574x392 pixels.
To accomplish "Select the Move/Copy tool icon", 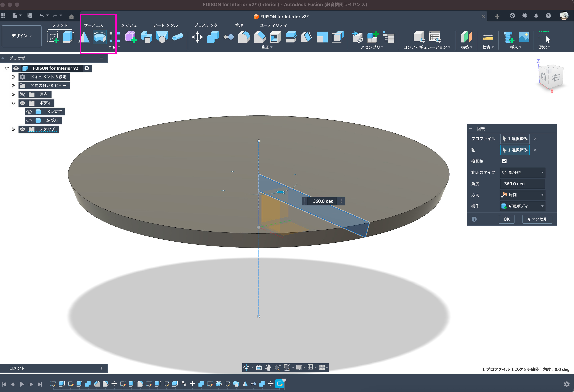I will click(197, 37).
